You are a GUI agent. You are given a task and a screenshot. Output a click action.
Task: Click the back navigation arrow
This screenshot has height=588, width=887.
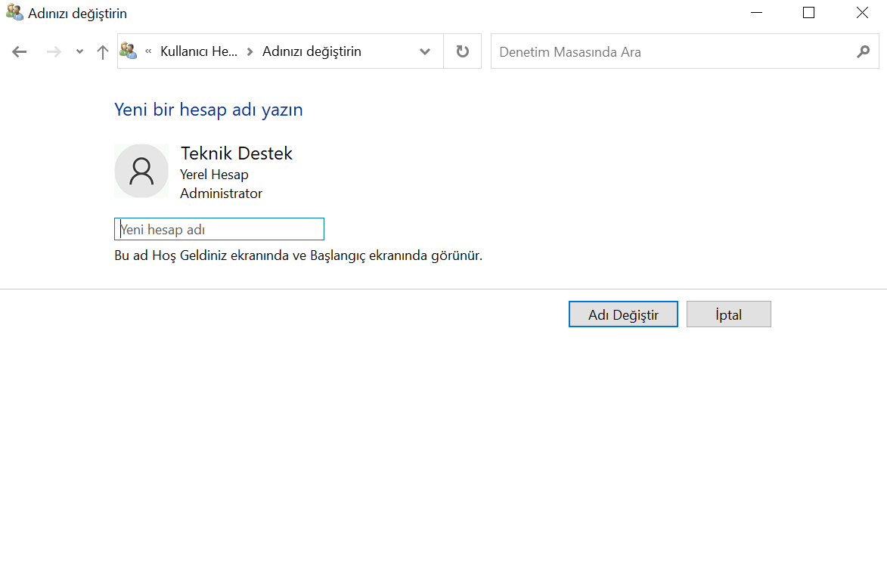pos(19,51)
